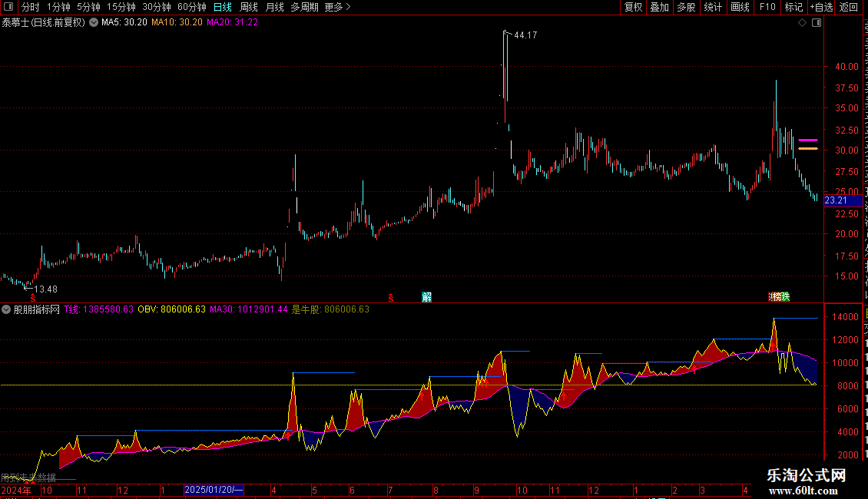Viewport: 868px width, 499px height.
Task: Click the 44.17 high price marker
Action: click(x=525, y=35)
